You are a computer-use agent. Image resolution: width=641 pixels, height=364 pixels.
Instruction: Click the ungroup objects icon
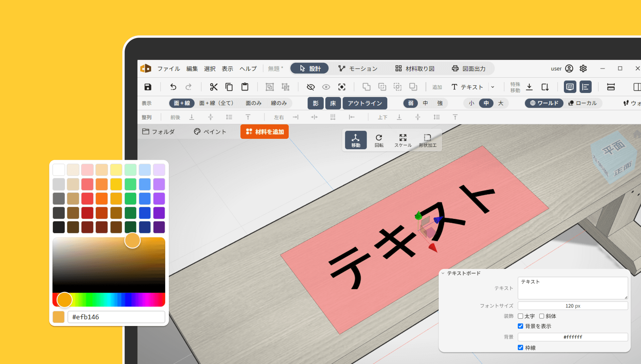click(285, 87)
